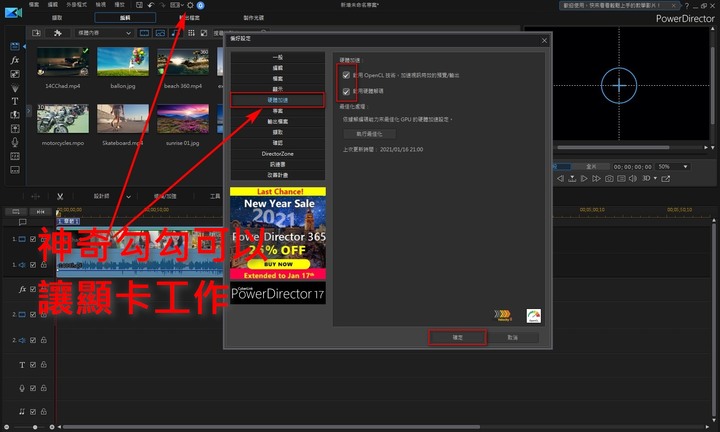Click the preview volume speaker icon
Screen dimensions: 720x432
point(633,179)
